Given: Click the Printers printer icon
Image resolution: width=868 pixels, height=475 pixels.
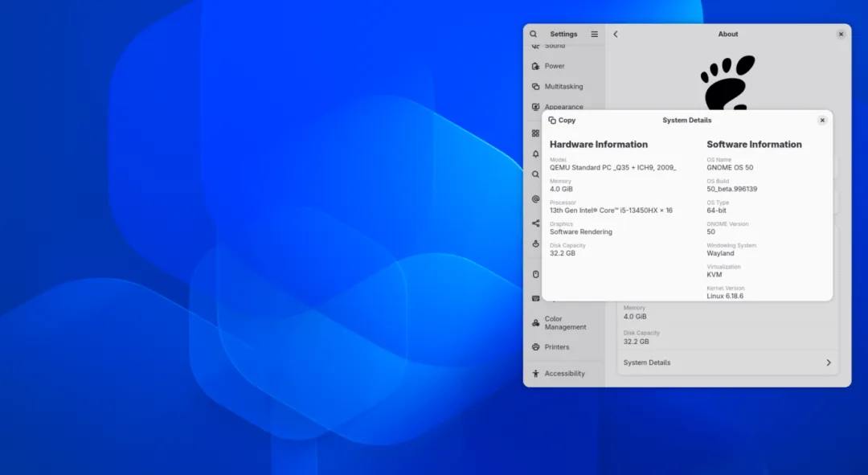Looking at the screenshot, I should [x=535, y=347].
